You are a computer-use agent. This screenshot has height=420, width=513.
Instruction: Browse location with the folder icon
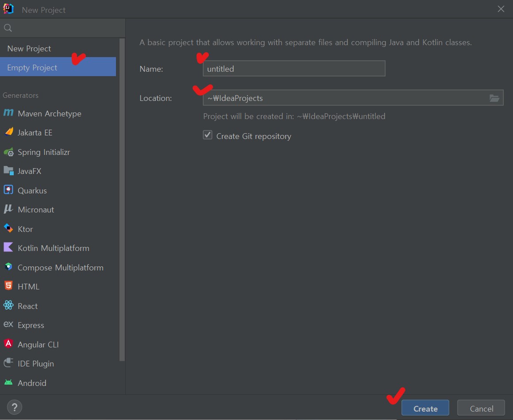click(x=494, y=98)
